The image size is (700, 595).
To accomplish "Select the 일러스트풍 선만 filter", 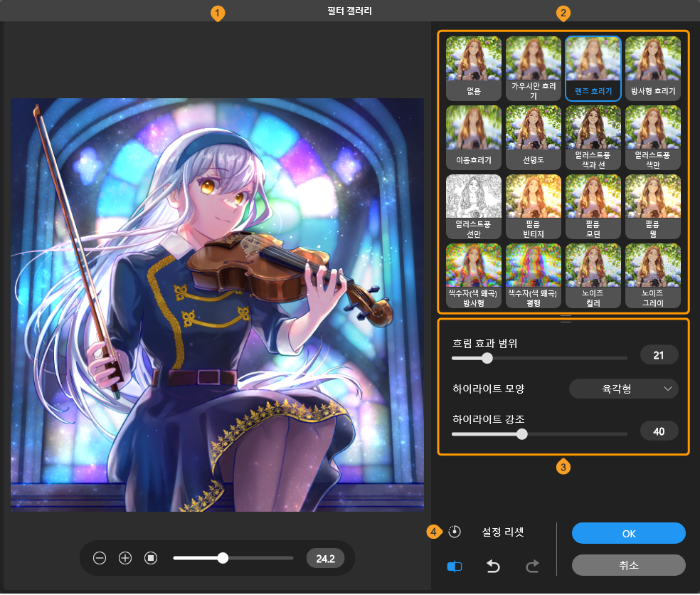I will tap(474, 206).
